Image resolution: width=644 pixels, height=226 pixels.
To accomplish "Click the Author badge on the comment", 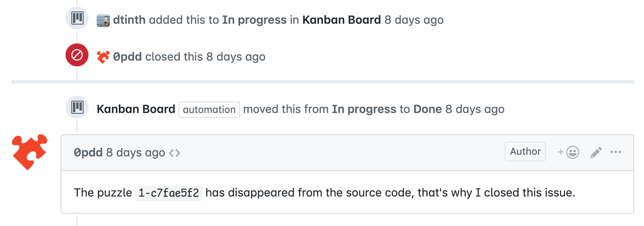I will 525,151.
